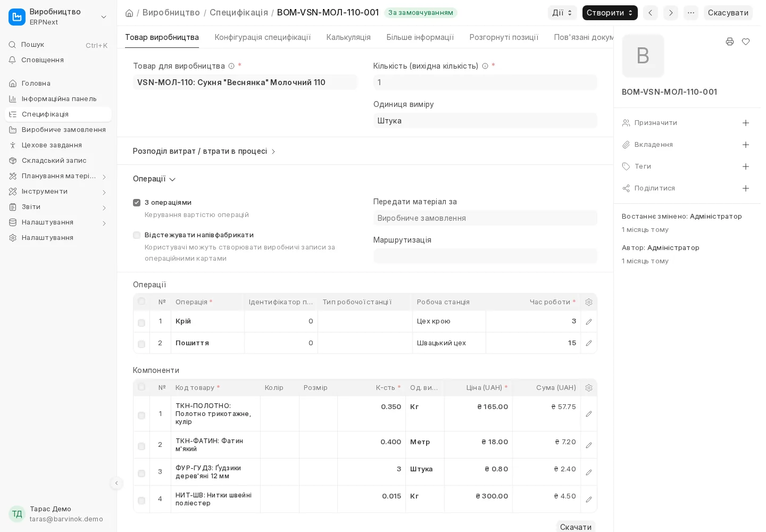Toggle the З операціями checkbox
This screenshot has height=532, width=766.
[x=137, y=203]
